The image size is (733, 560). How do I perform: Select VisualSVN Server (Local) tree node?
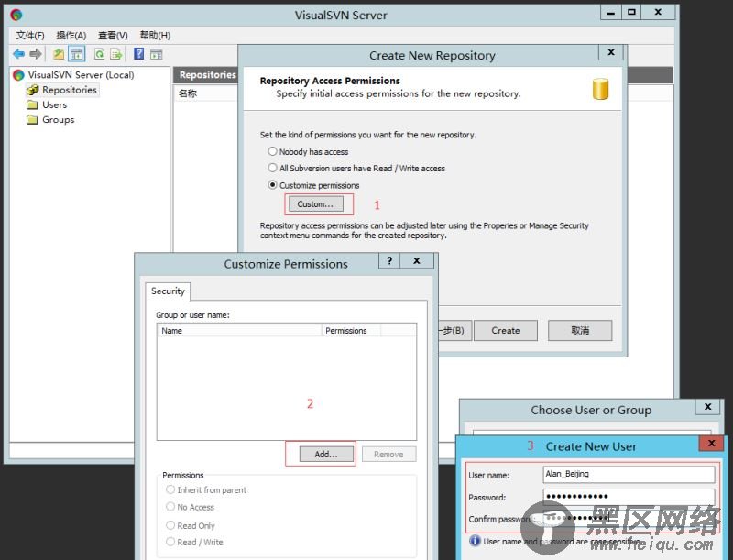81,75
